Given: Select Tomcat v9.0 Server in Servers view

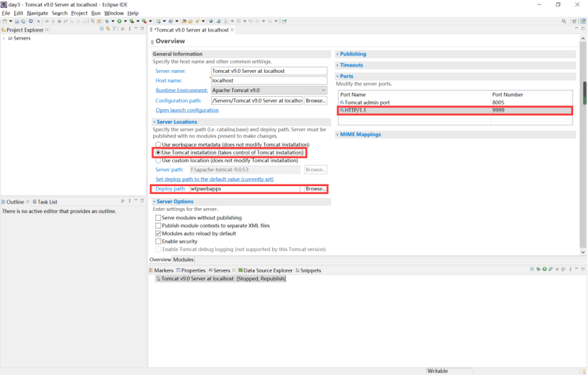Looking at the screenshot, I should coord(221,279).
